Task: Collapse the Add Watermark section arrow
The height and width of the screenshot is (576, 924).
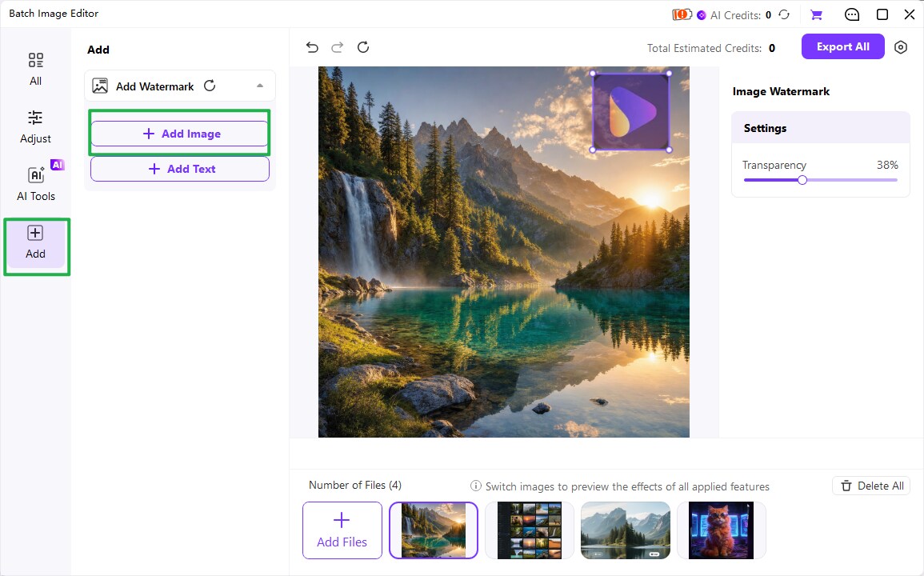Action: (260, 86)
